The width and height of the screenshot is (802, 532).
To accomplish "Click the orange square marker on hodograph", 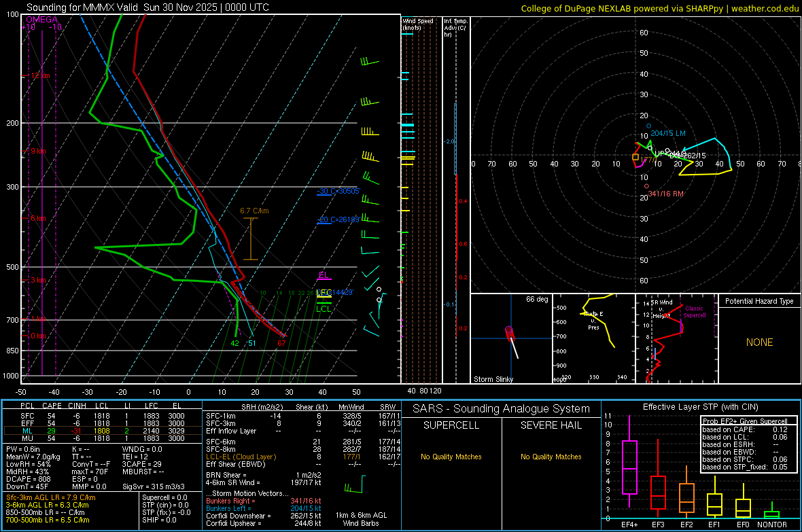I will tap(635, 158).
